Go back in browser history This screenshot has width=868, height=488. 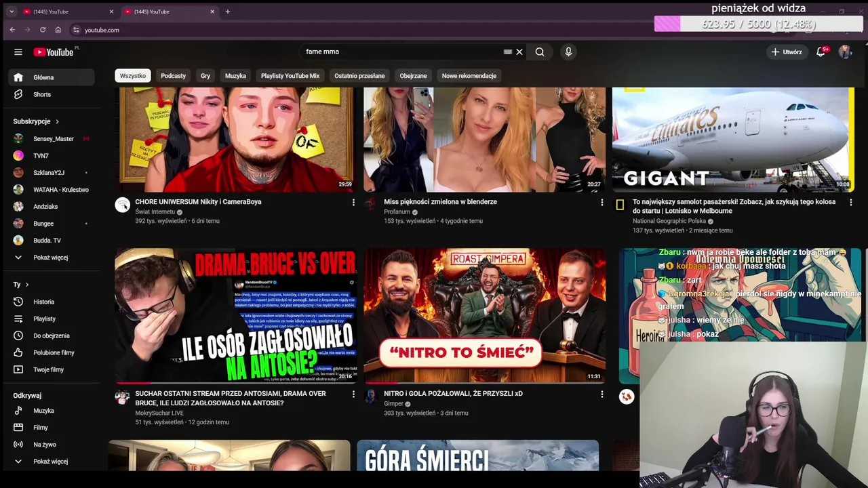click(x=12, y=30)
